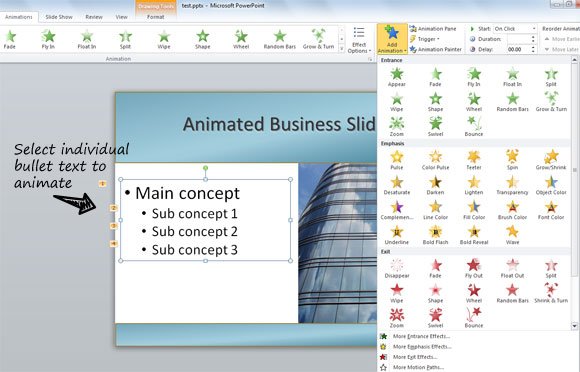The image size is (580, 372).
Task: Apply the Wave emphasis effect
Action: [512, 235]
